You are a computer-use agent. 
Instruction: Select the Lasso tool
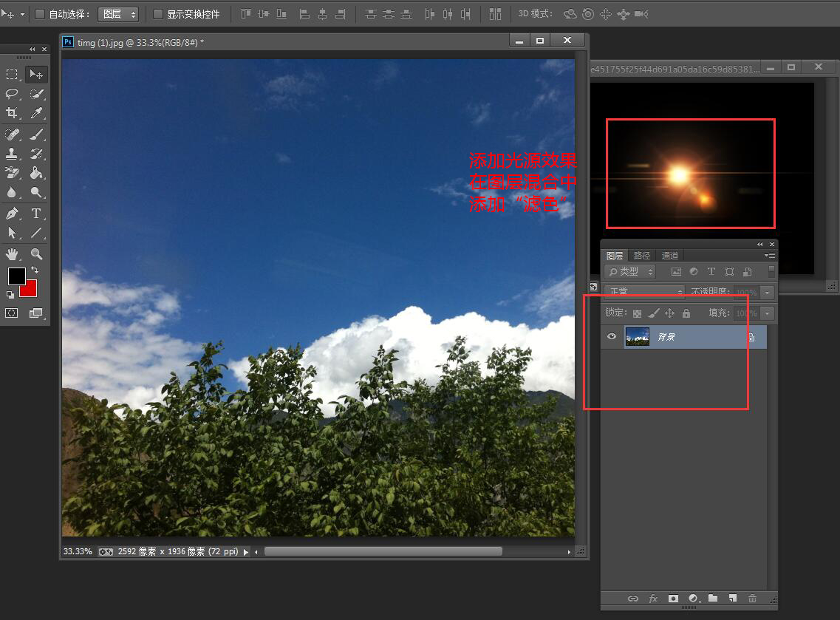pyautogui.click(x=12, y=95)
